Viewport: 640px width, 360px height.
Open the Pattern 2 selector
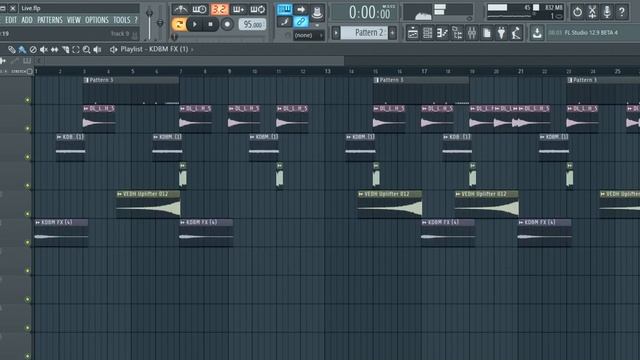pyautogui.click(x=364, y=33)
